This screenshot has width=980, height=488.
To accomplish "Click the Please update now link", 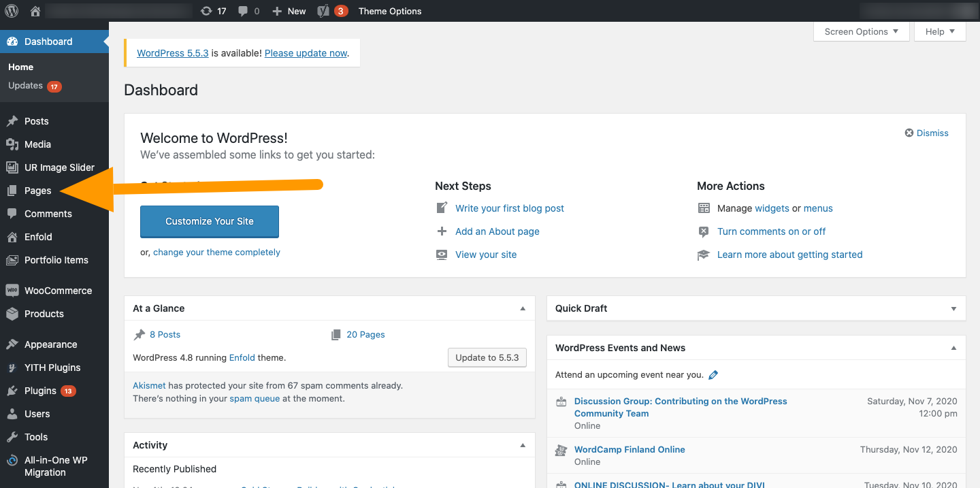I will [306, 53].
